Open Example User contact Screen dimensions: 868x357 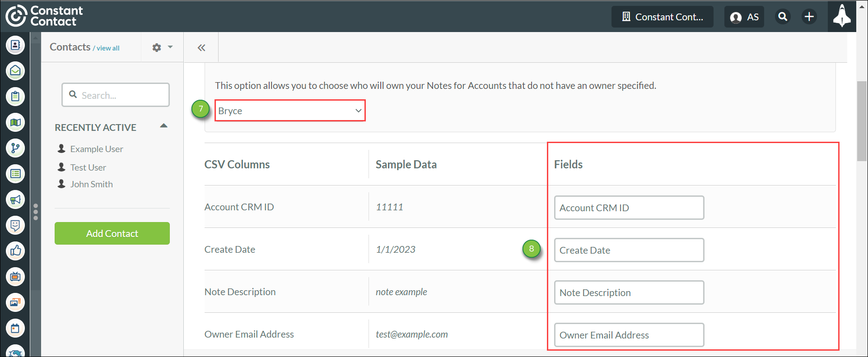(97, 149)
